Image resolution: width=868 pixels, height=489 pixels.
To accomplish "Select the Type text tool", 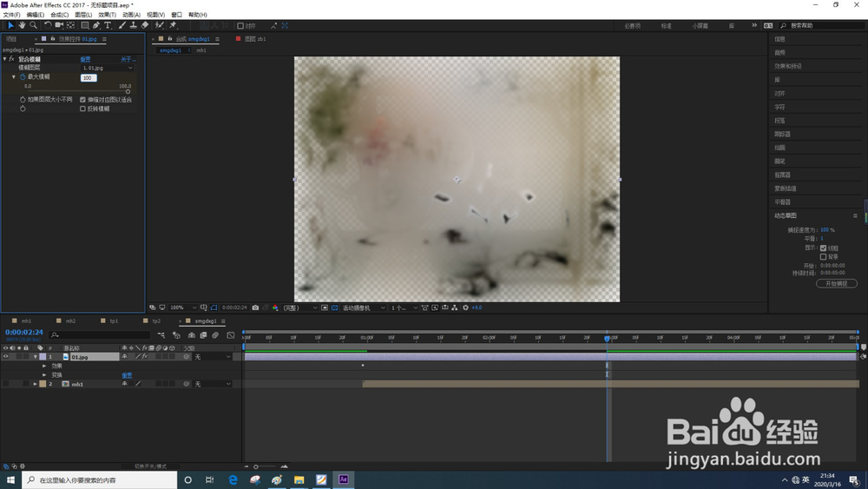I will click(x=108, y=25).
